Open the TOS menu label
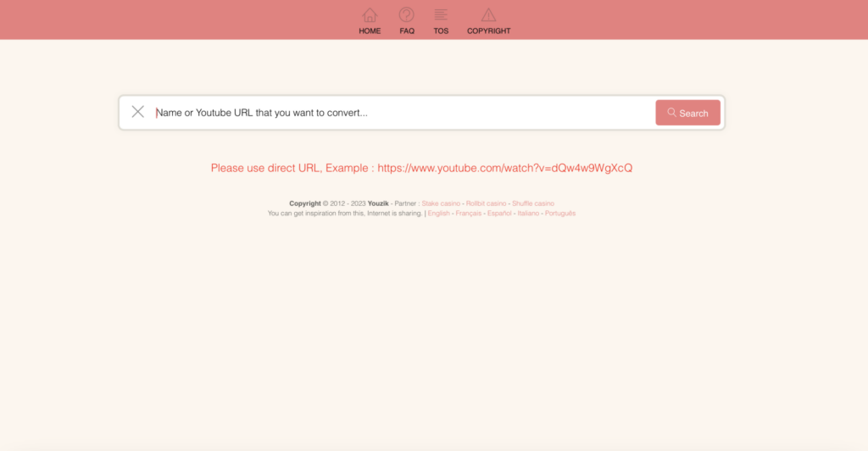 tap(441, 31)
